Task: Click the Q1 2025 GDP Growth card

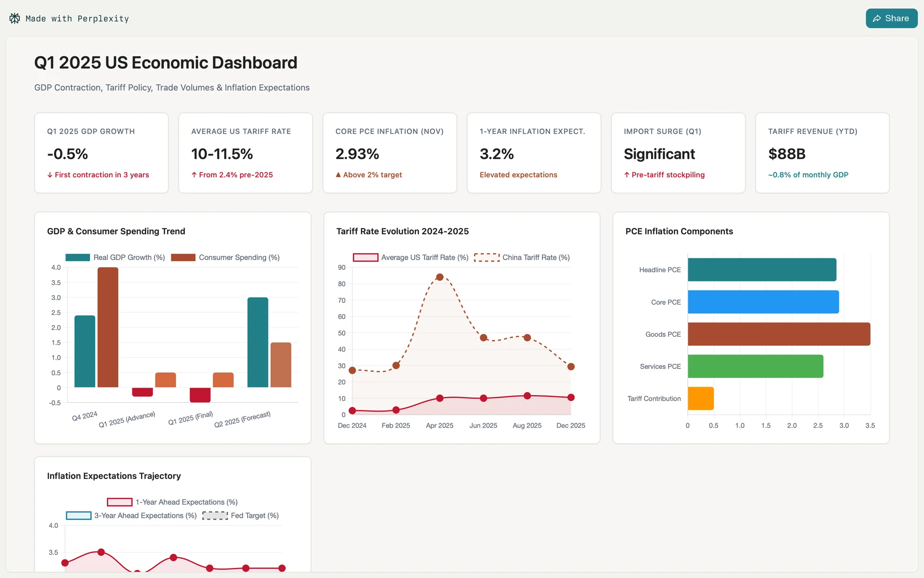Action: pyautogui.click(x=101, y=153)
